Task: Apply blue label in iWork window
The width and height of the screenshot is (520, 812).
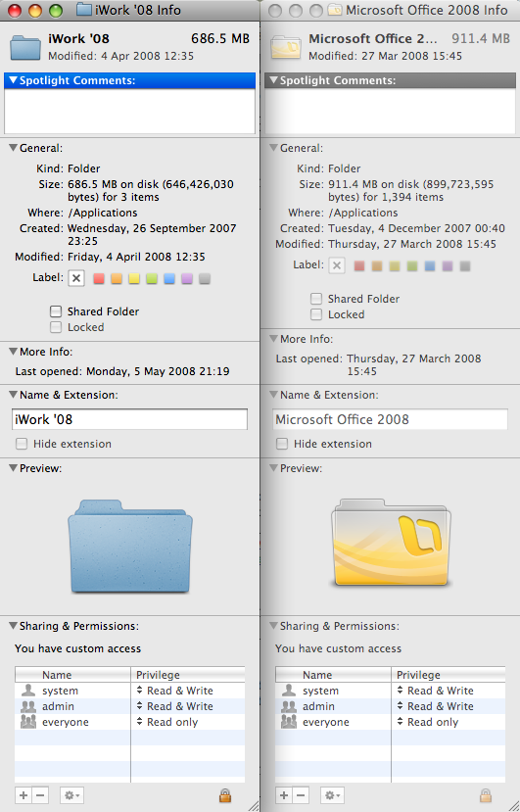Action: point(169,278)
